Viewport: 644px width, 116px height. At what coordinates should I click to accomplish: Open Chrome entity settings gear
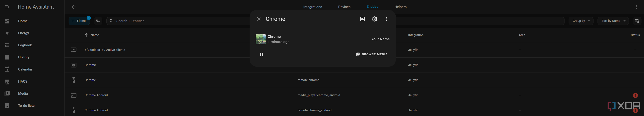(x=374, y=19)
